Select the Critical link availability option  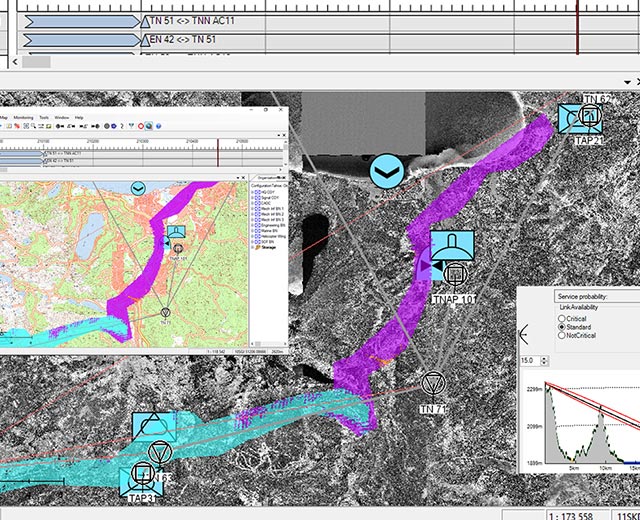click(x=562, y=317)
